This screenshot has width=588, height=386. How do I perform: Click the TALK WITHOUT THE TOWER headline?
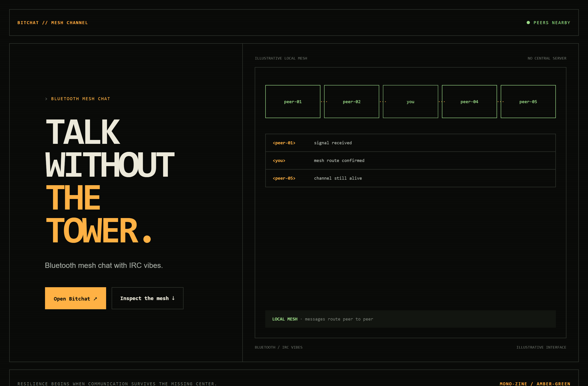pos(110,181)
